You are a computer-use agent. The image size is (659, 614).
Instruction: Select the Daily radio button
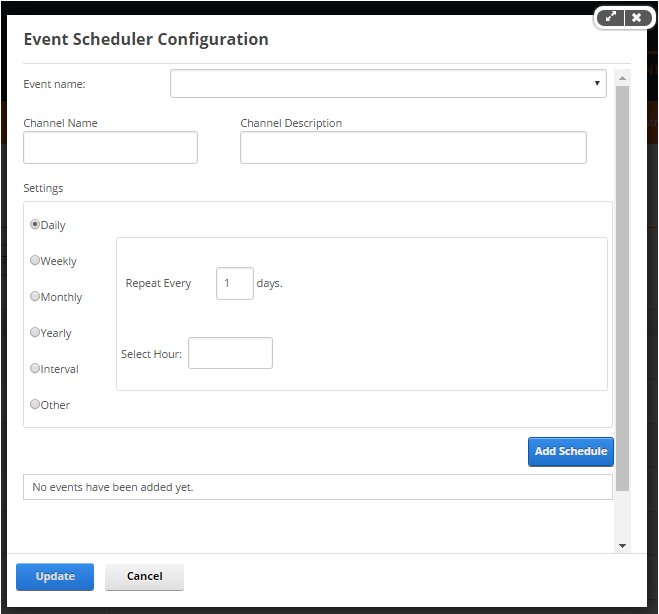[x=35, y=224]
